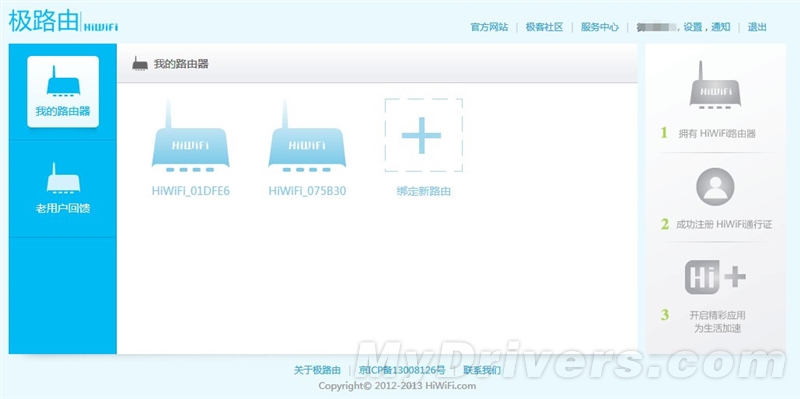Open 极客社区 in top navigation
The image size is (800, 399).
tap(544, 27)
